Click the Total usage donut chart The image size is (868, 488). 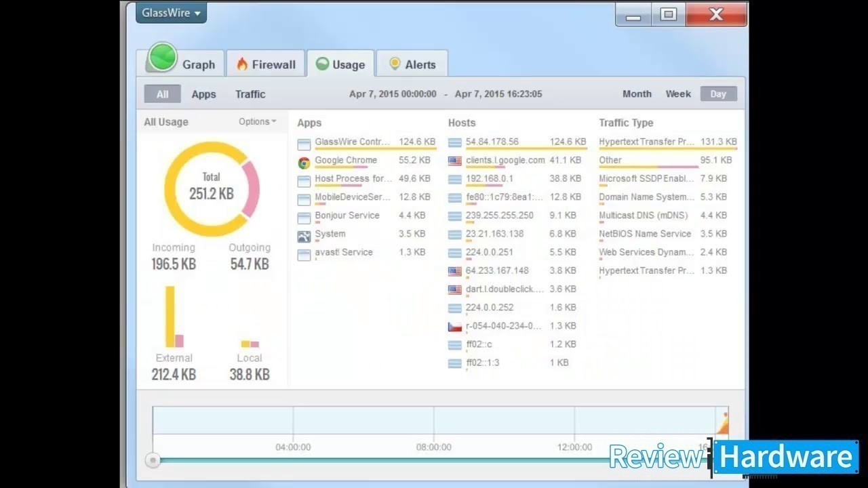212,189
